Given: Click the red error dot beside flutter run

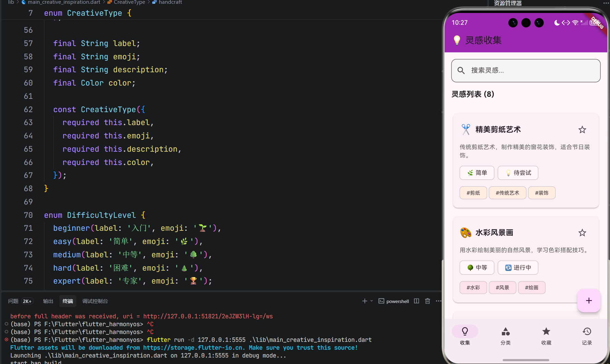Looking at the screenshot, I should point(6,339).
